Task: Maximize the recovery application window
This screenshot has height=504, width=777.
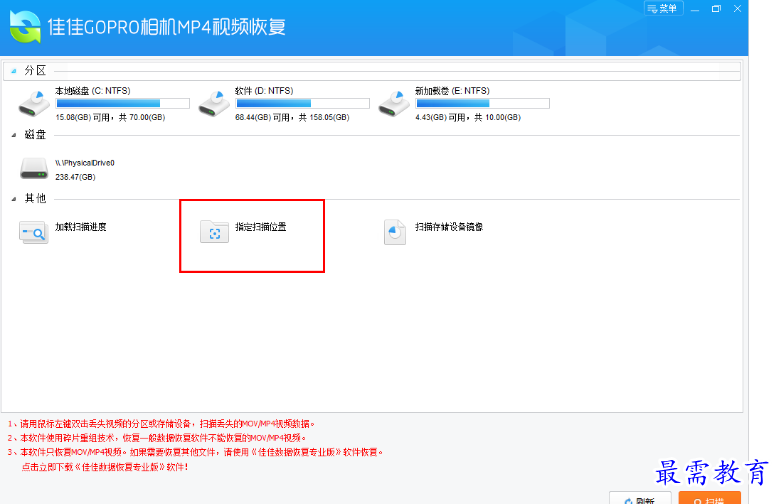Action: [716, 9]
